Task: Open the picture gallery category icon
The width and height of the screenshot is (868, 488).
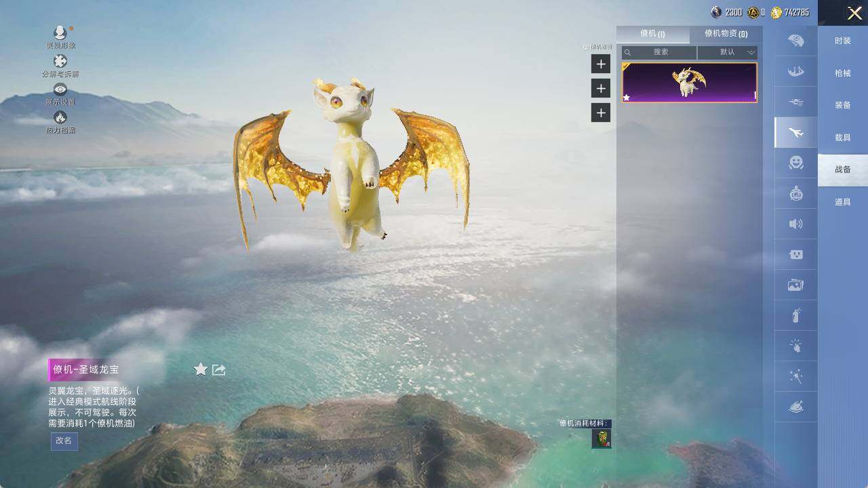Action: 796,285
